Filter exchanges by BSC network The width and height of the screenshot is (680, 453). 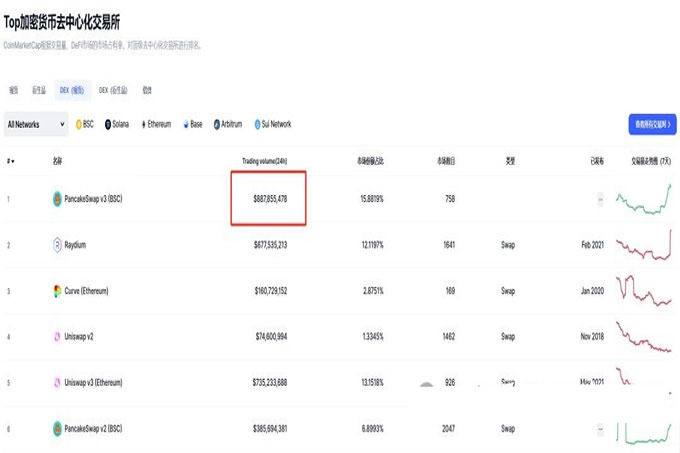pyautogui.click(x=84, y=125)
